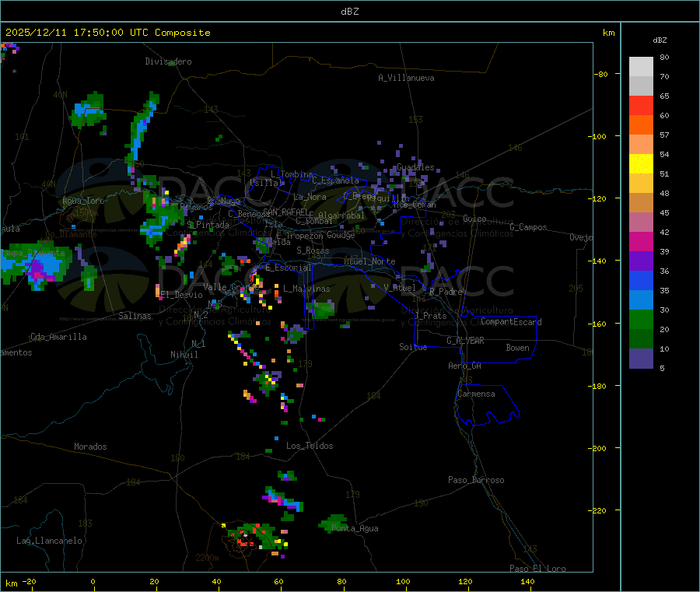Click the Valle_Grande label
700x592 pixels.
click(231, 287)
